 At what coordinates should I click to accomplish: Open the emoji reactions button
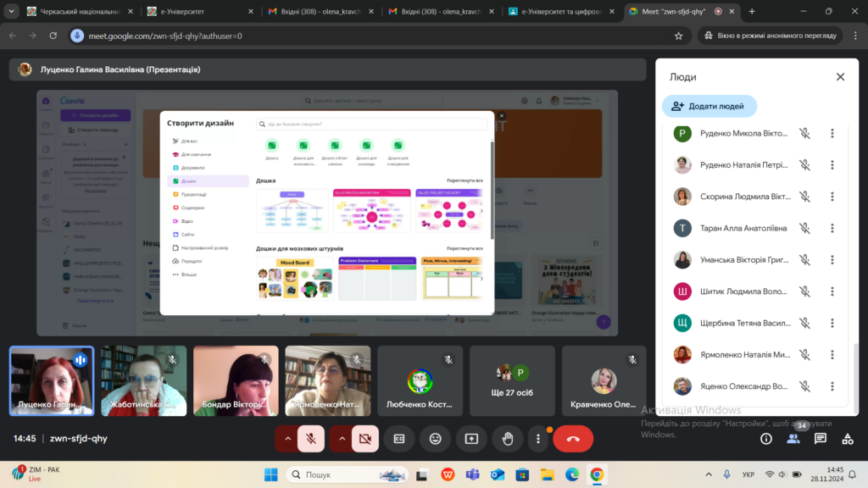click(436, 439)
